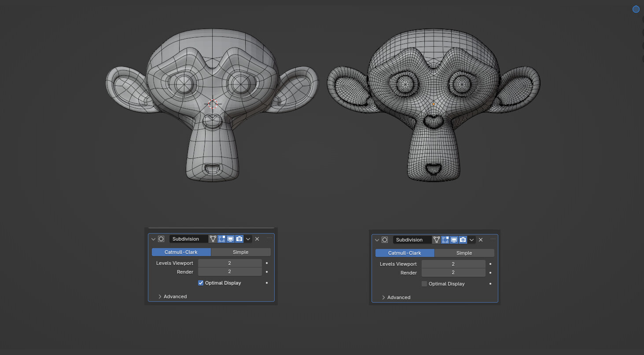This screenshot has width=644, height=355.
Task: Uncheck Optimal Display on the left modifier
Action: (x=201, y=283)
